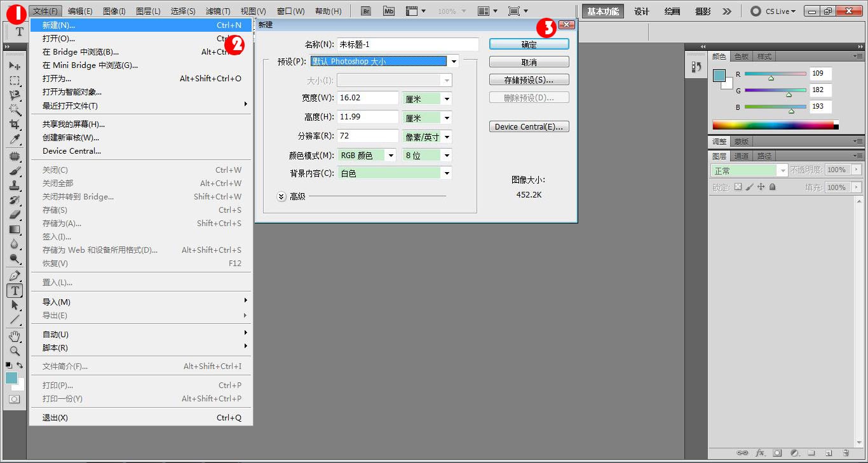The width and height of the screenshot is (868, 463).
Task: Select the History Brush tool
Action: (x=15, y=200)
